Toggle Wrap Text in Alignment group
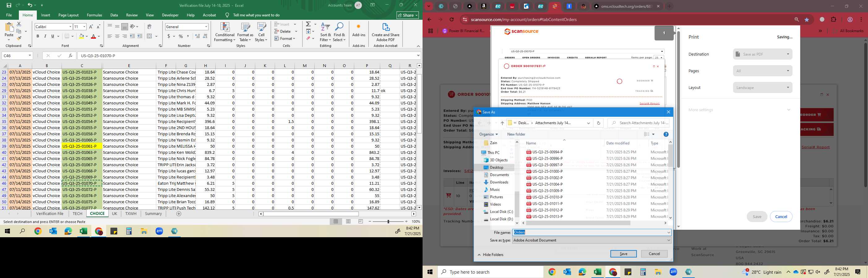 point(149,27)
